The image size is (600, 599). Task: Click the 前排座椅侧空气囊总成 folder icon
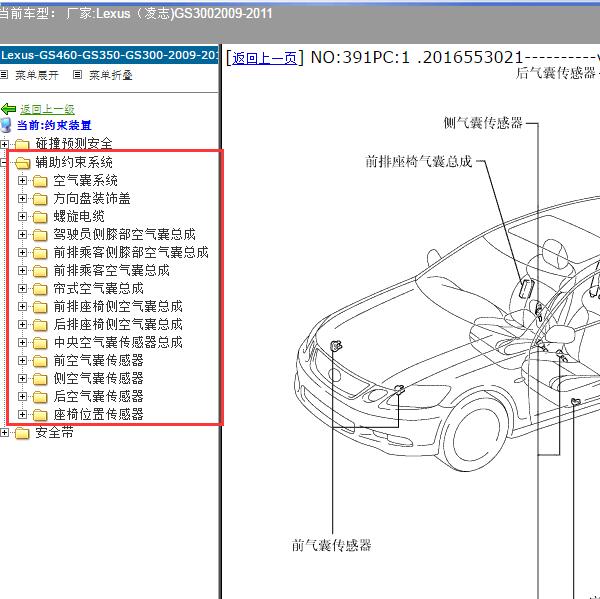point(40,307)
